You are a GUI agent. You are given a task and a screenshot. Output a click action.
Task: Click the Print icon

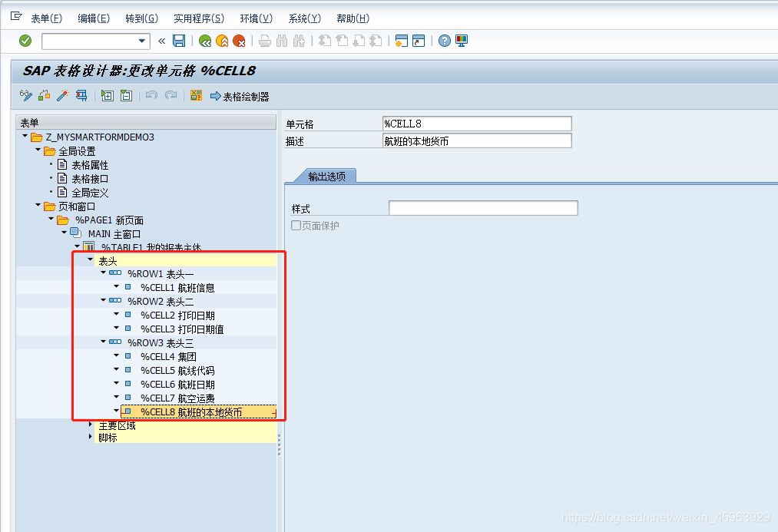click(x=265, y=41)
